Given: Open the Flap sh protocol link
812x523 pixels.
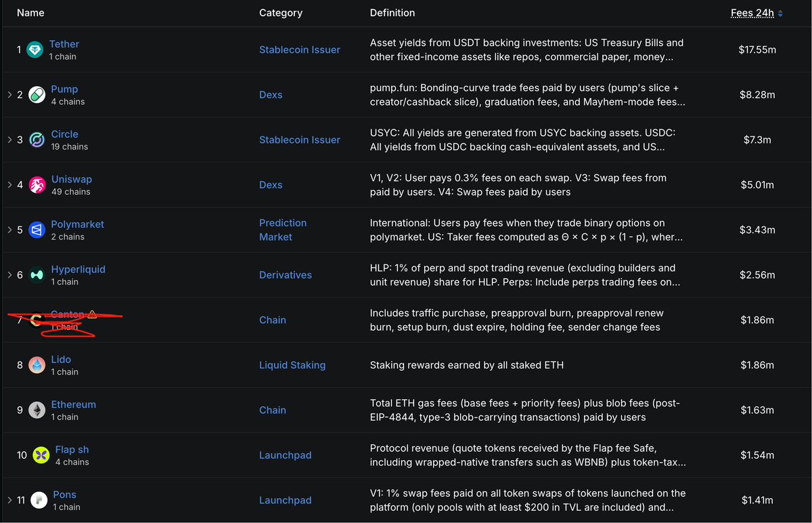Looking at the screenshot, I should (72, 449).
